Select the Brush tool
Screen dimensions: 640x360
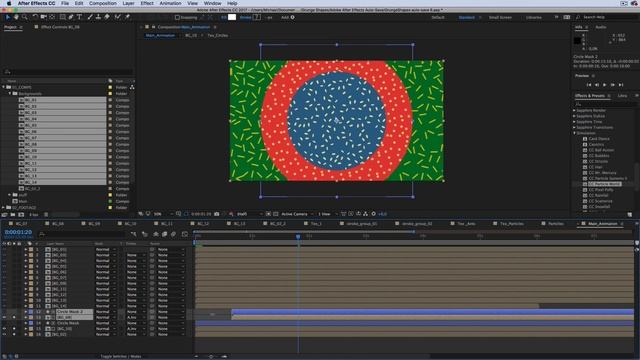pos(90,17)
